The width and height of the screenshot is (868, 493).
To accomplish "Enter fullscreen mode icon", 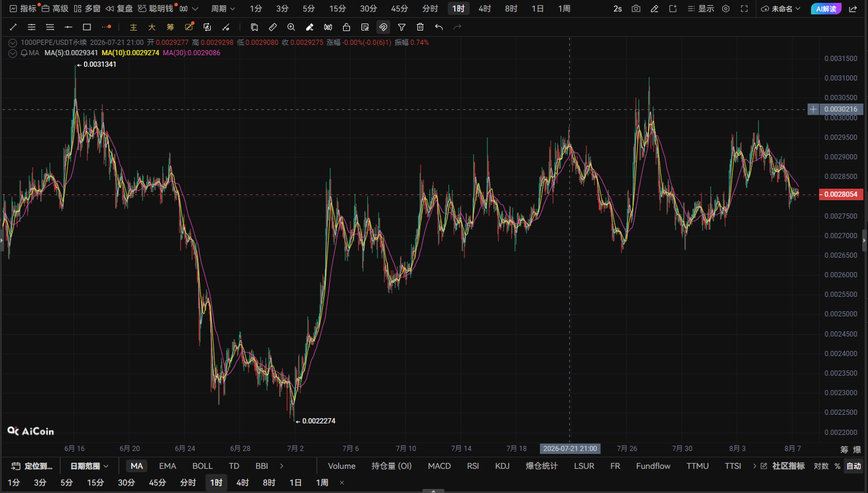I will tap(744, 9).
